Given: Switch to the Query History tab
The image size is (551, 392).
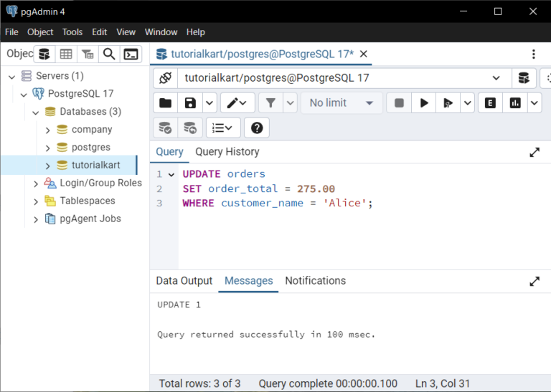Looking at the screenshot, I should pos(227,152).
